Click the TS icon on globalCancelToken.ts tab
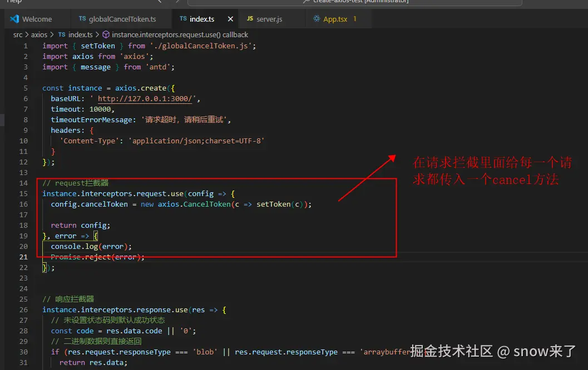The height and width of the screenshot is (370, 588). 82,18
